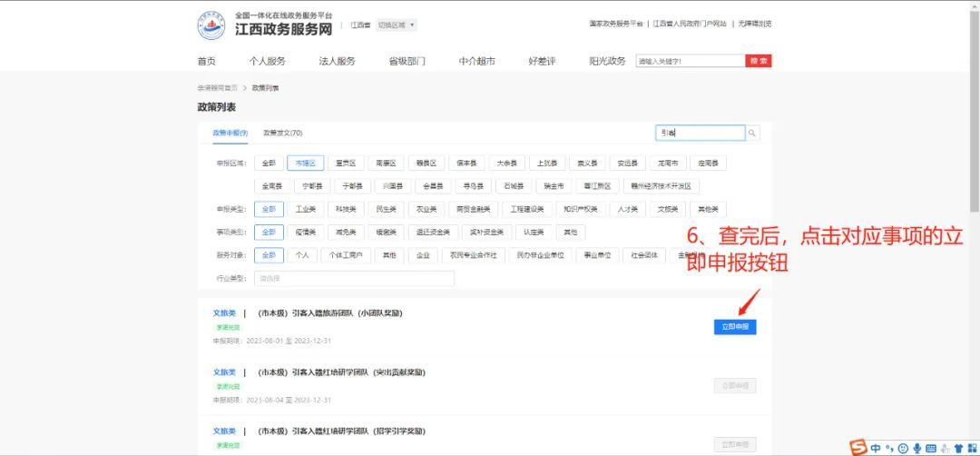The width and height of the screenshot is (980, 456).
Task: Click the Sogou microphone voice input icon
Action: click(x=916, y=448)
